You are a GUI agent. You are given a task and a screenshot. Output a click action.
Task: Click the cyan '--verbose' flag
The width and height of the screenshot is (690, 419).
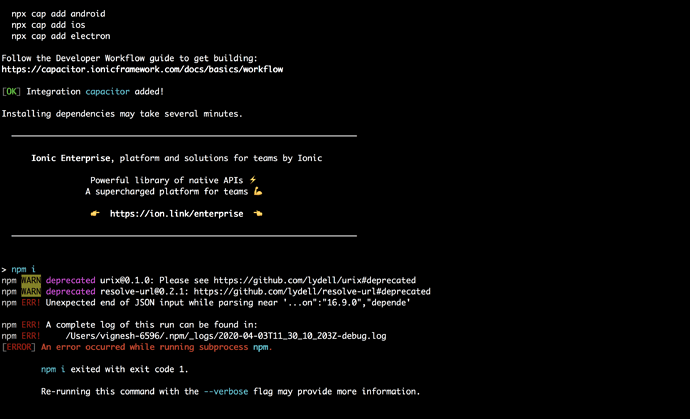pyautogui.click(x=226, y=391)
